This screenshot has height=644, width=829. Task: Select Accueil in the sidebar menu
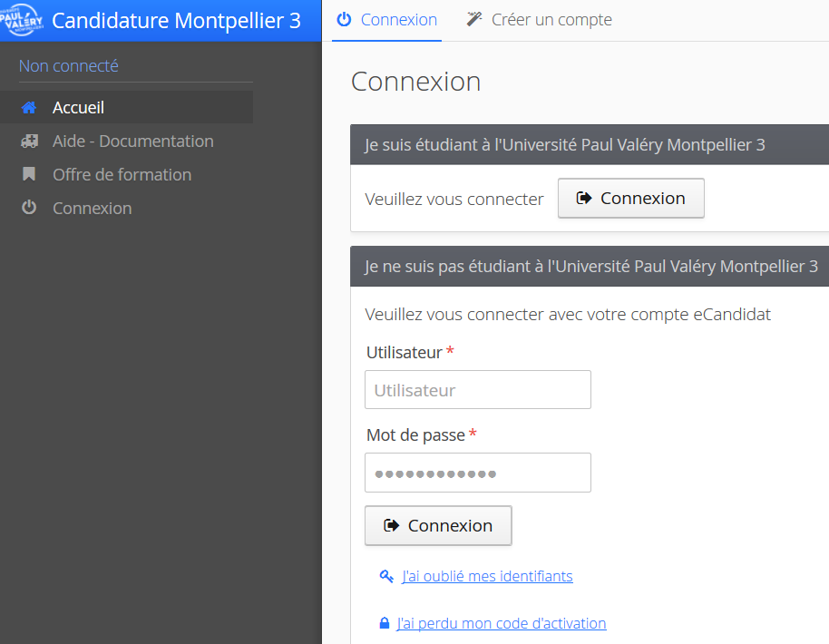(79, 108)
